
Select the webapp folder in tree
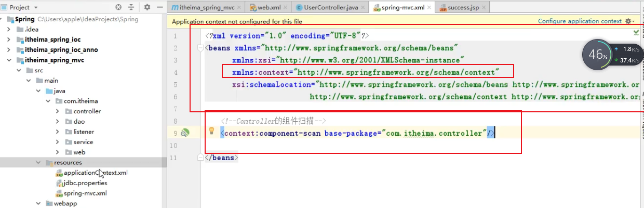65,203
